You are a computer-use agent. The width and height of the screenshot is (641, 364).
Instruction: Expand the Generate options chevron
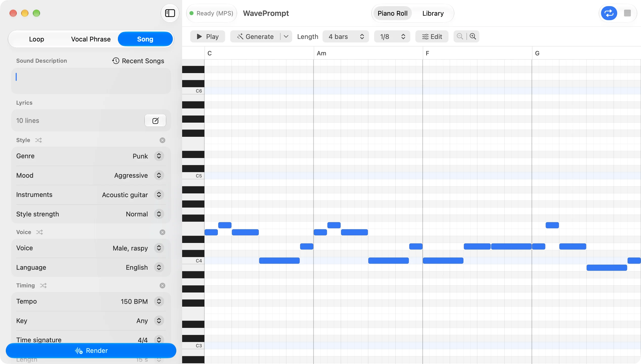pos(286,37)
